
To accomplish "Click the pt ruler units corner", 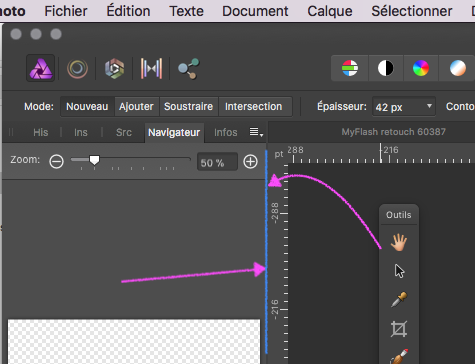I will [x=279, y=154].
